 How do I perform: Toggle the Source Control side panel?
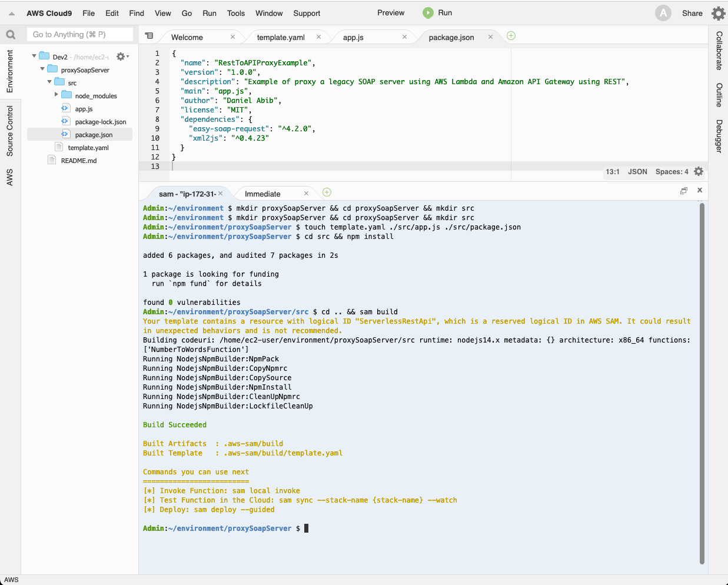tap(10, 131)
